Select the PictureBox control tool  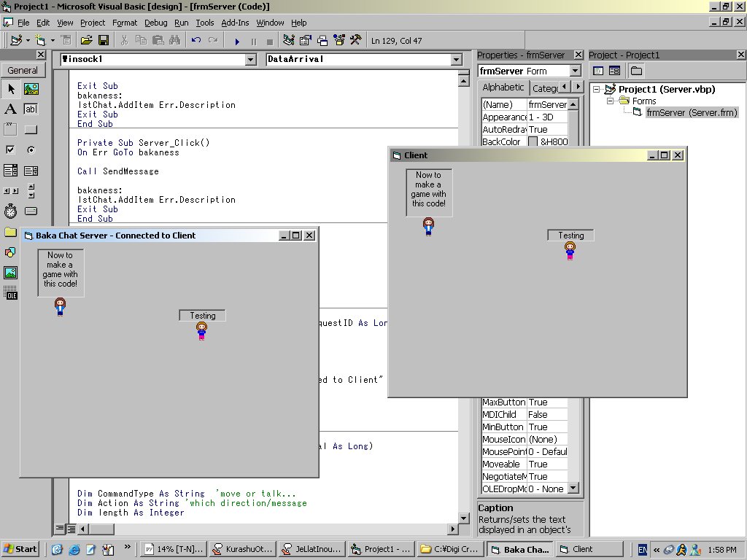(x=31, y=89)
